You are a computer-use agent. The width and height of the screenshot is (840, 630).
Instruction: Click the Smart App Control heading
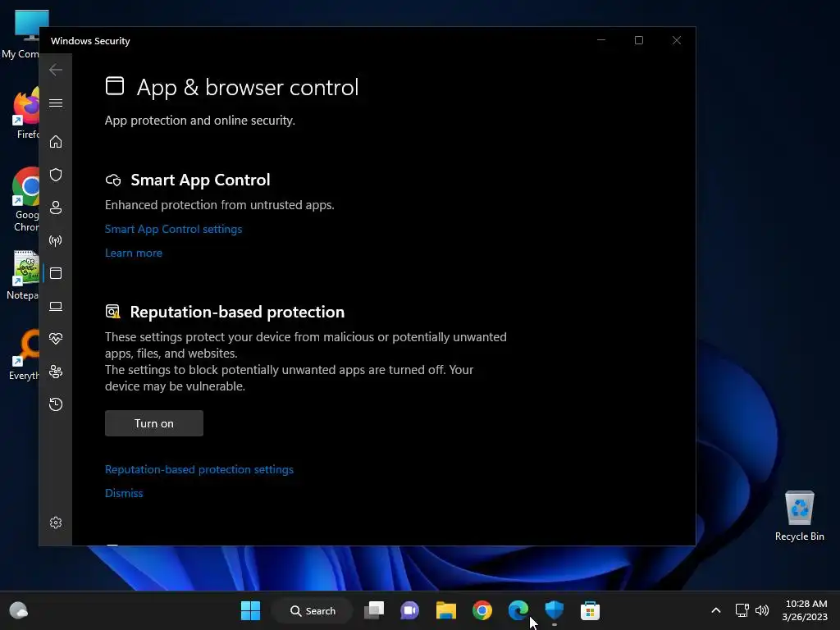click(x=200, y=180)
